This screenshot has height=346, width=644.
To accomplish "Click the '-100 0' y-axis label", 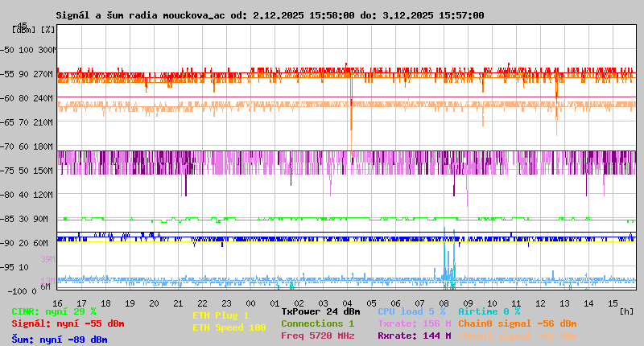I will point(22,291).
